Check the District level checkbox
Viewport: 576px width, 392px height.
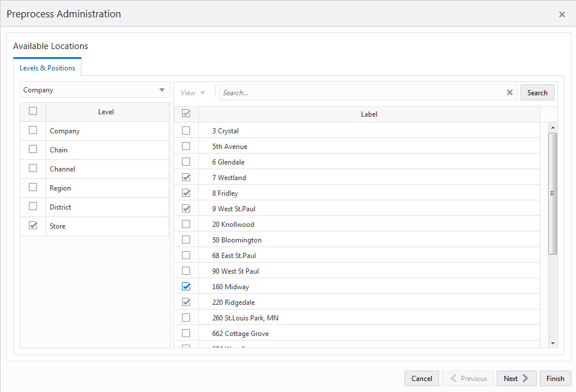coord(33,206)
